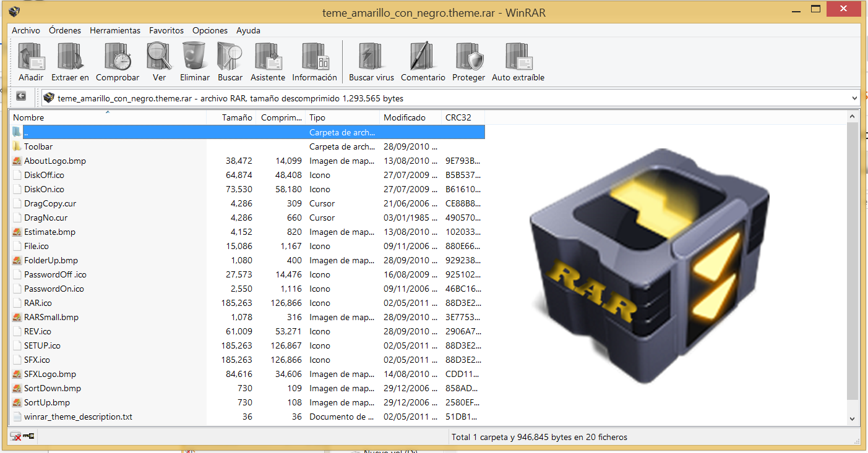Click the Extraer en toolbar icon
This screenshot has height=453, width=868.
(x=70, y=57)
